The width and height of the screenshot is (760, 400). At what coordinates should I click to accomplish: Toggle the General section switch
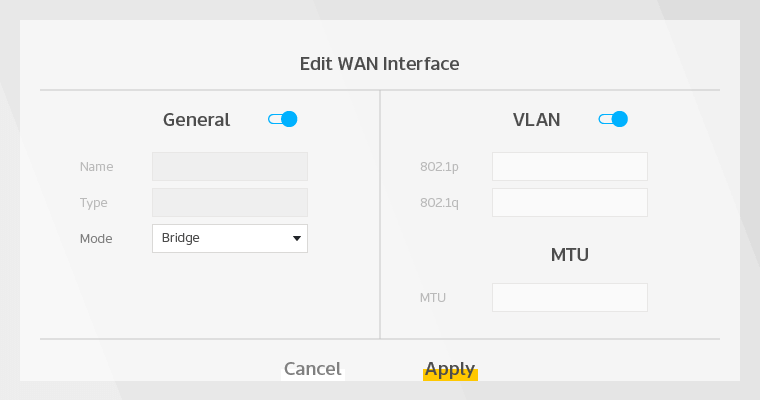coord(283,119)
